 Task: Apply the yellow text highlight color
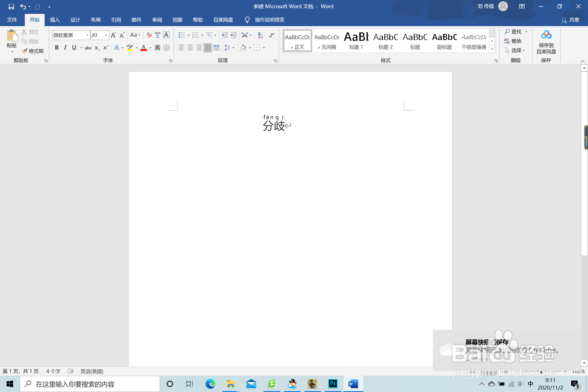click(130, 48)
